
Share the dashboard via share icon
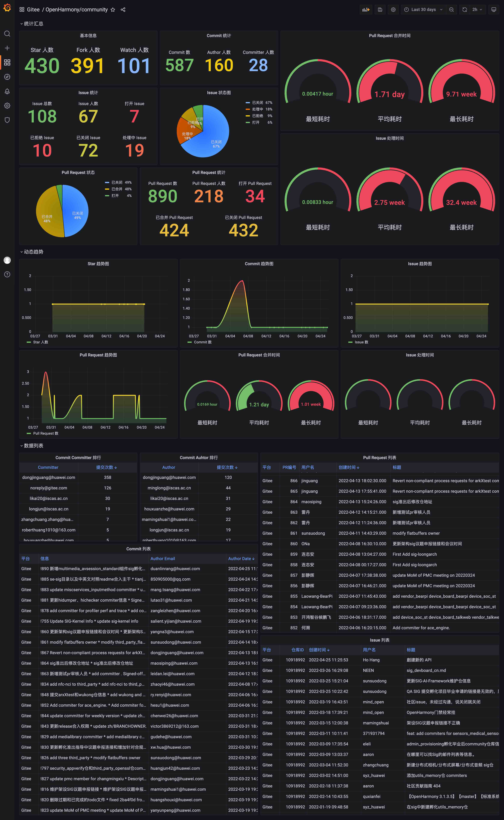pyautogui.click(x=123, y=10)
